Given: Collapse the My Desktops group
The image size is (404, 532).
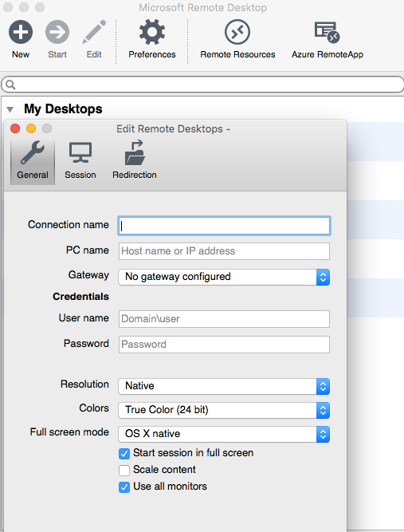Looking at the screenshot, I should click(10, 109).
